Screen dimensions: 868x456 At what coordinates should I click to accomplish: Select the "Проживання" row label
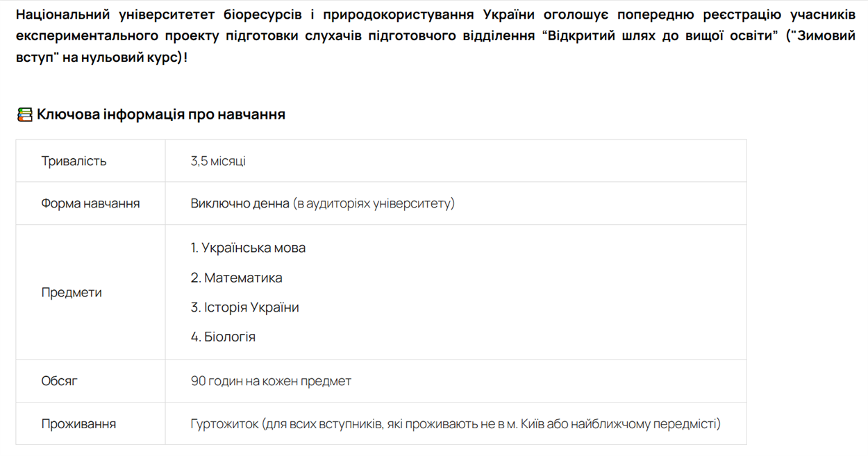78,423
